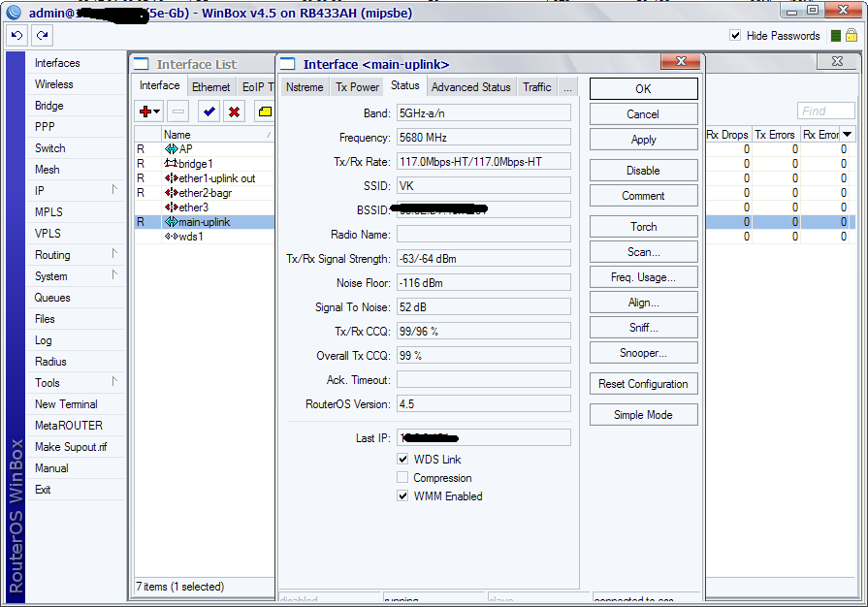868x607 pixels.
Task: Expand the IP submenu arrow
Action: coord(114,190)
